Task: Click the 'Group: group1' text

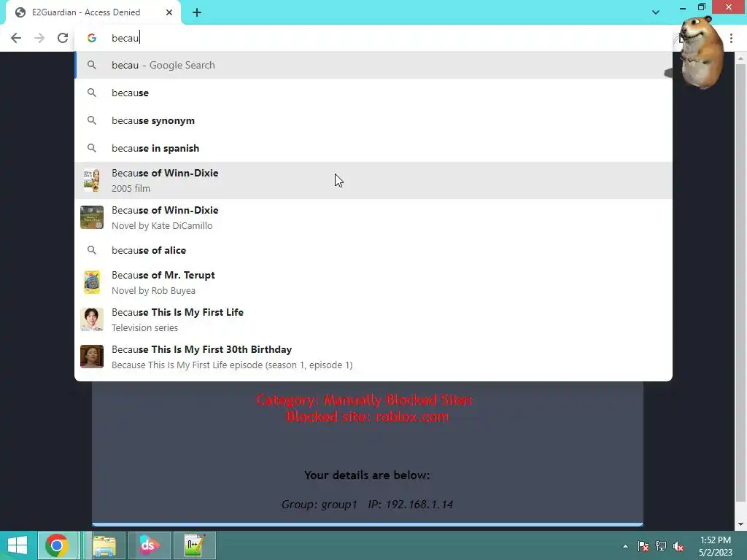Action: pos(320,505)
